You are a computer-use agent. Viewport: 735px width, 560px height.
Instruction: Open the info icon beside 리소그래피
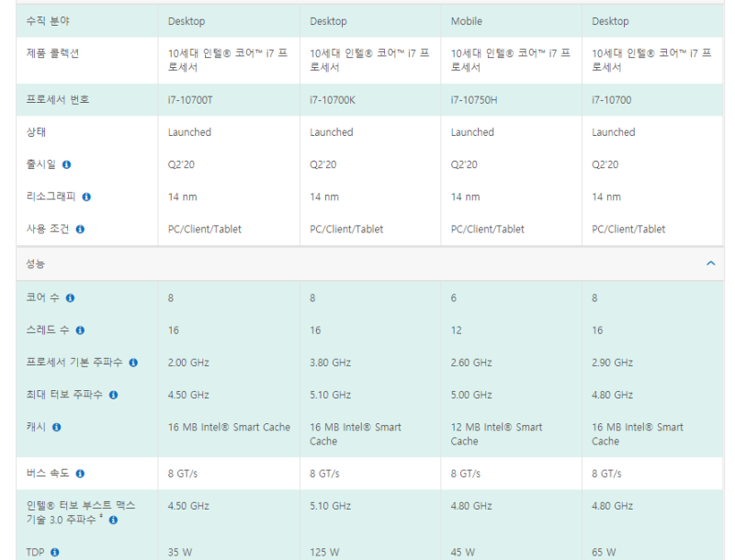click(86, 197)
